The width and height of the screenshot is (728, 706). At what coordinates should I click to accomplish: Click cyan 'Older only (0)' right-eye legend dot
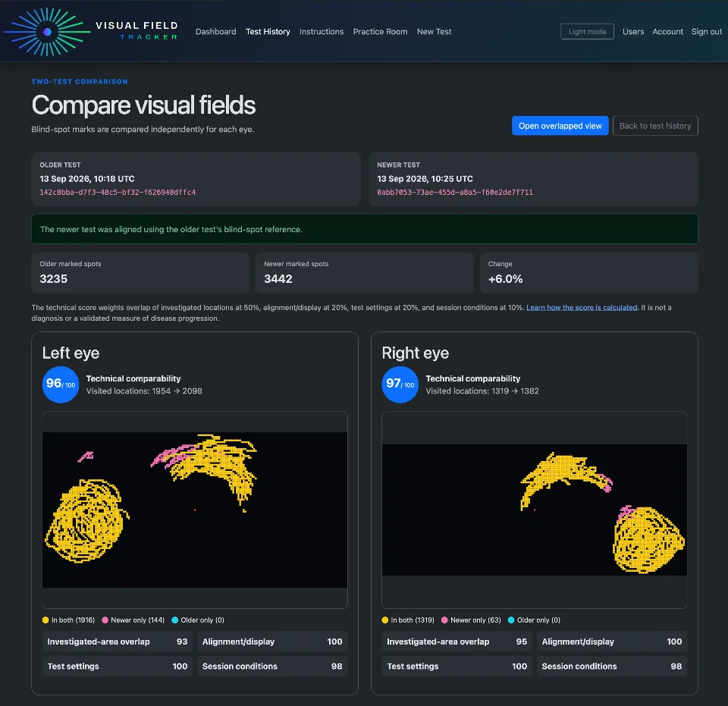click(511, 620)
